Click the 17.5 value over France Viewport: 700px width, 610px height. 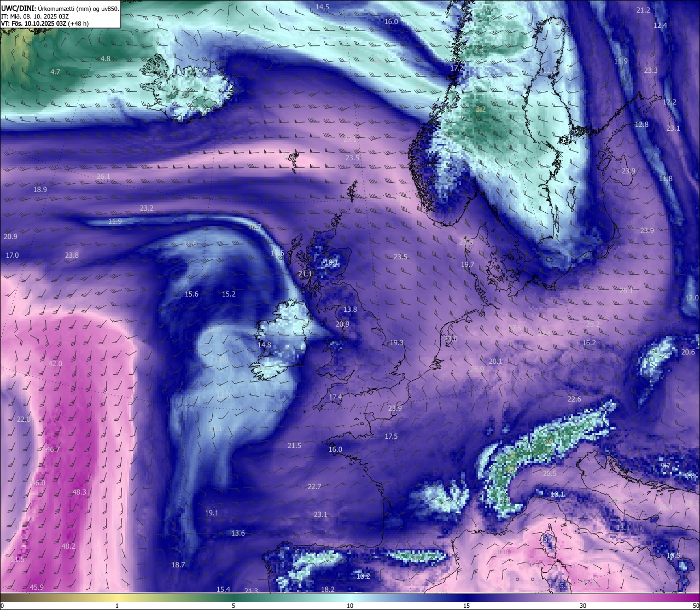(391, 436)
